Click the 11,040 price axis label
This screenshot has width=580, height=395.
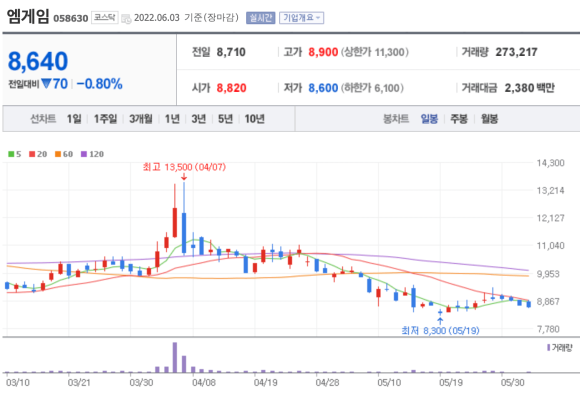550,246
